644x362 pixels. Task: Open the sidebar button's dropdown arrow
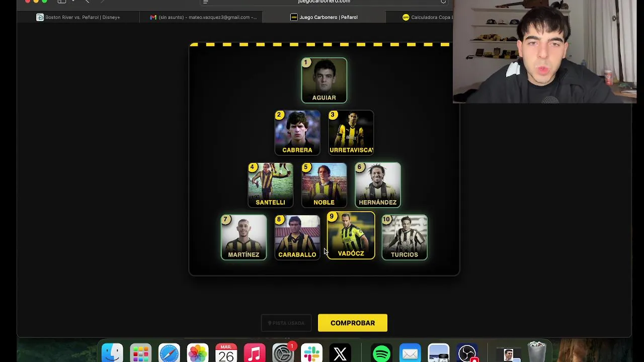coord(73,2)
